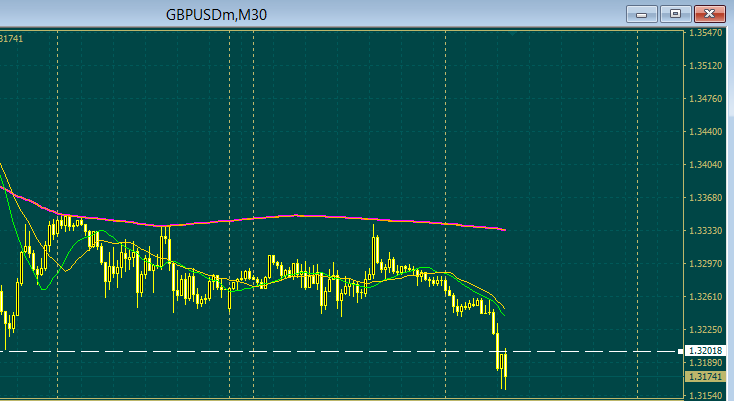The width and height of the screenshot is (734, 401).
Task: Select the pink moving average line
Action: coord(295,215)
